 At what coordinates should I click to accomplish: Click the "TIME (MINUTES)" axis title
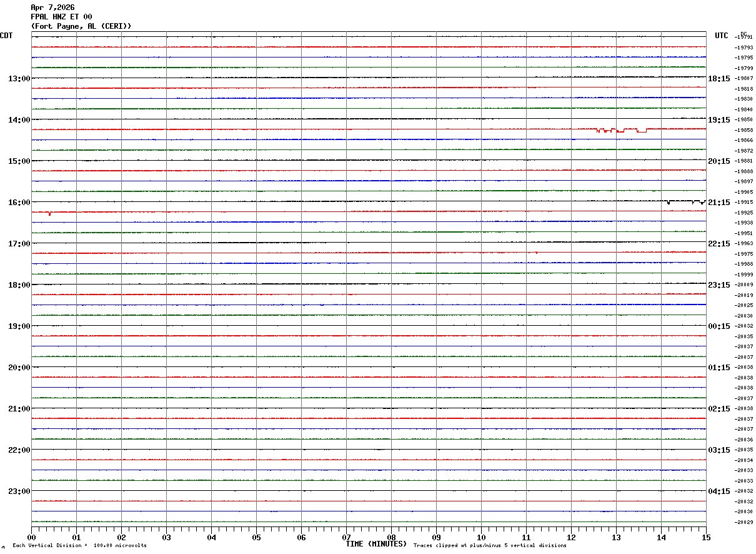click(376, 544)
